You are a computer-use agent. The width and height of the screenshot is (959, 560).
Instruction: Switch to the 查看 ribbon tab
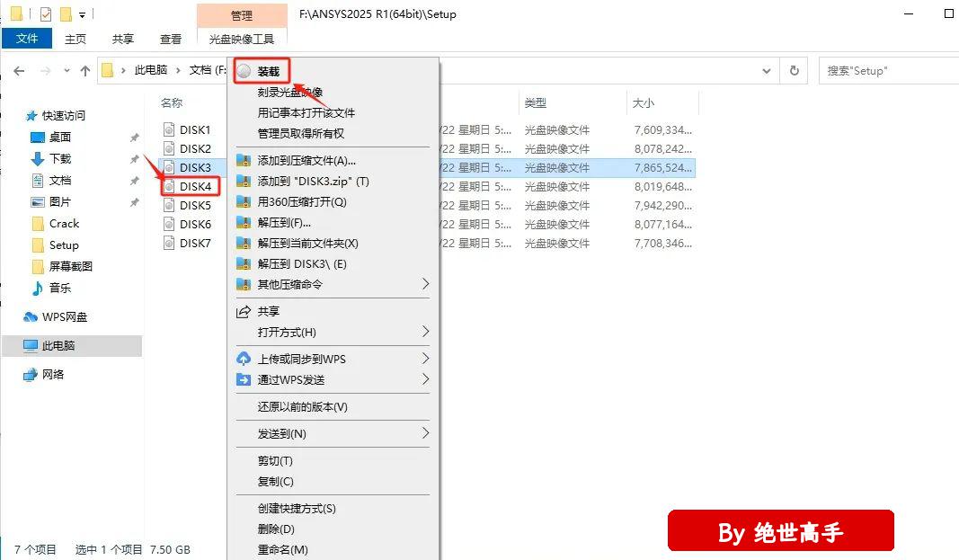[171, 40]
